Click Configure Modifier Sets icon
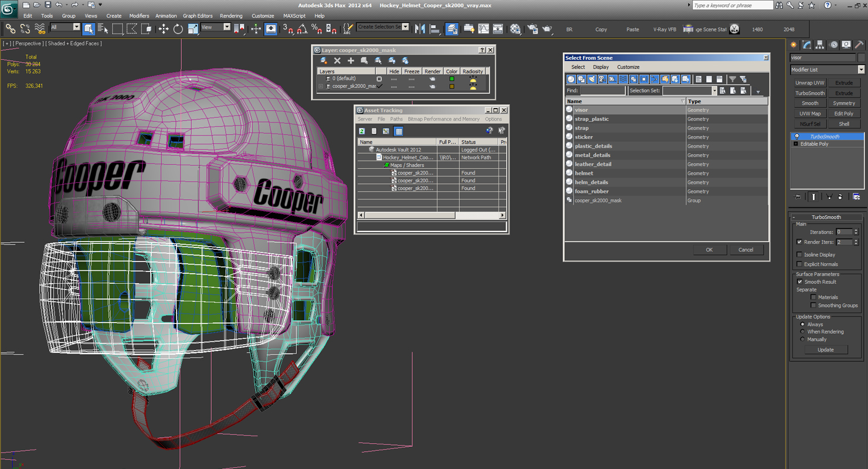Viewport: 868px width, 469px height. click(856, 197)
